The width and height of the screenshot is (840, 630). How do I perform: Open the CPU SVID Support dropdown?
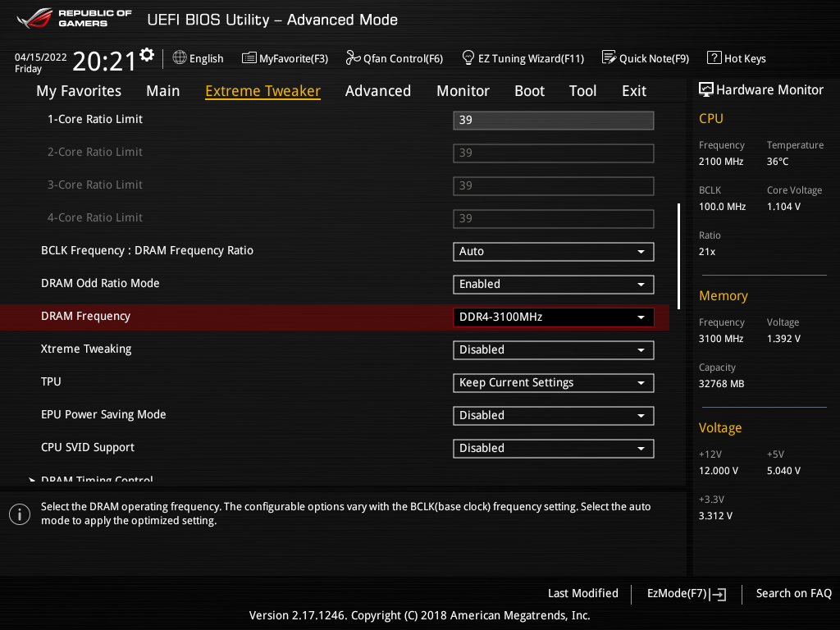click(x=553, y=449)
